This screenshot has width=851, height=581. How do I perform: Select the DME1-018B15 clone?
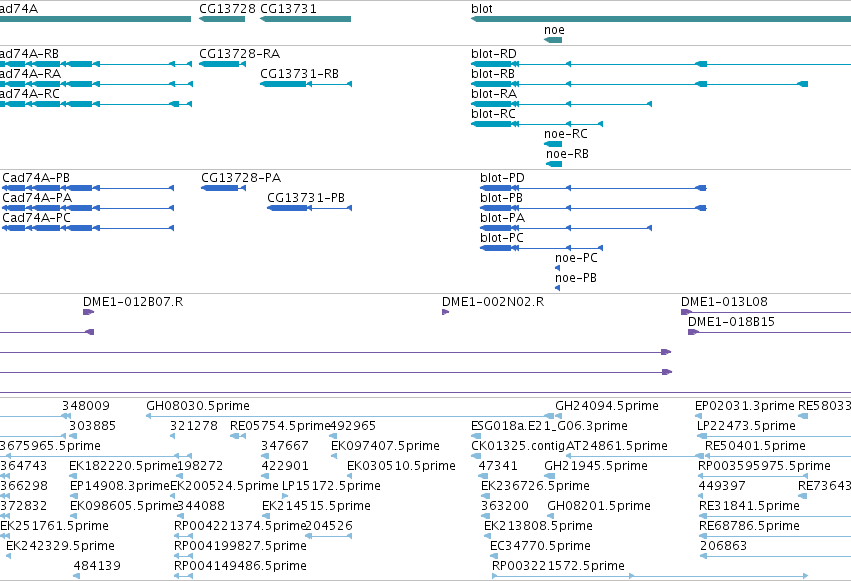click(770, 332)
